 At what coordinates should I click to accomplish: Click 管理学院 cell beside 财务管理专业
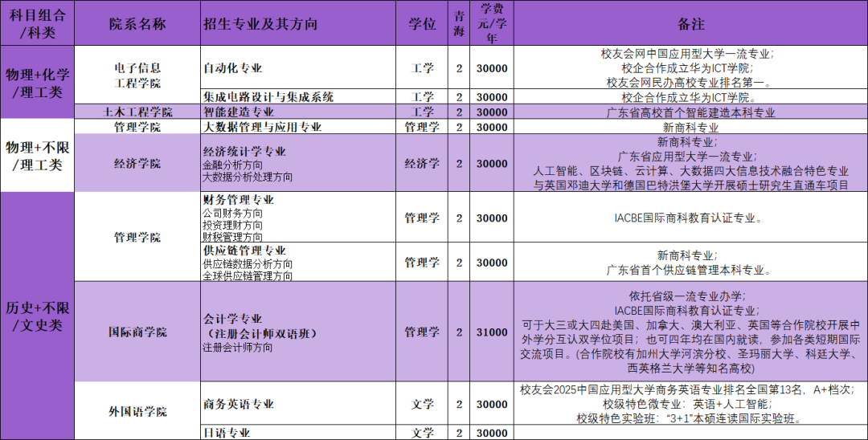(137, 237)
